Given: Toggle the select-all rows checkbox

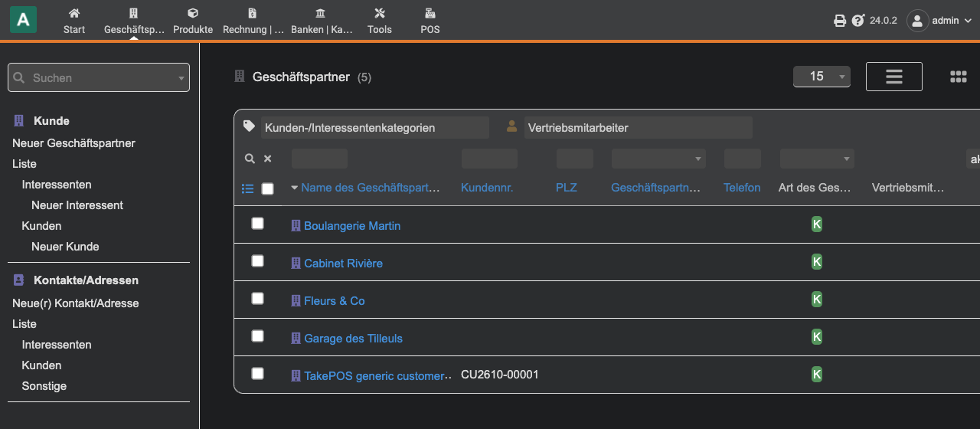Looking at the screenshot, I should [x=267, y=188].
